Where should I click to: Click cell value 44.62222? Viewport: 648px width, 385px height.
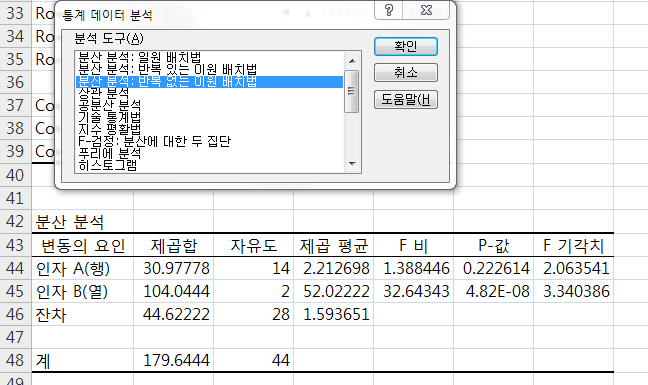pyautogui.click(x=173, y=315)
